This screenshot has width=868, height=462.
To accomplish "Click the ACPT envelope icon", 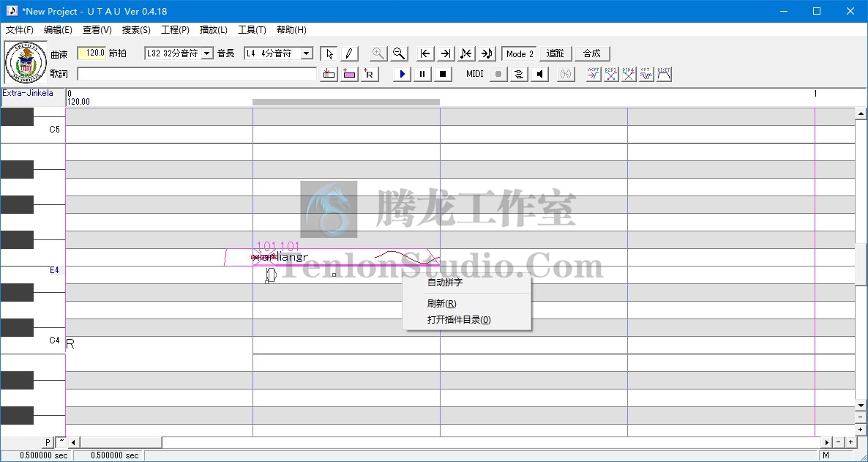I will point(594,74).
